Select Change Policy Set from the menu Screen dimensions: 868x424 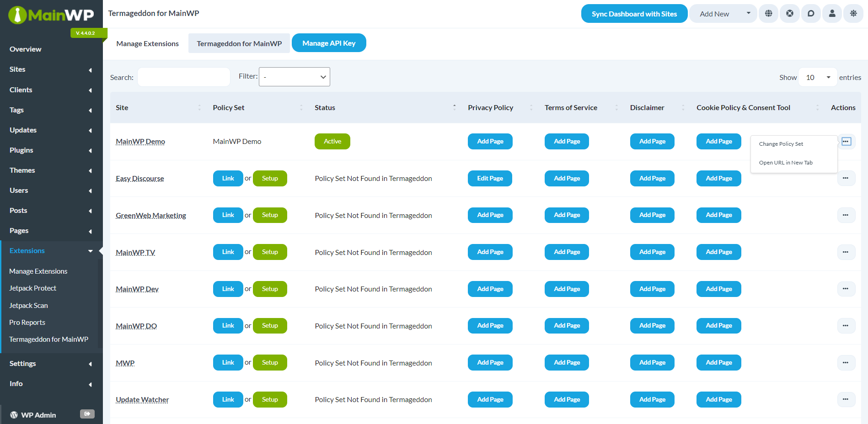[781, 144]
